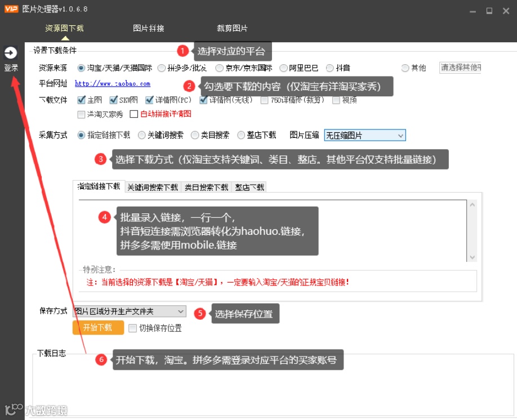Switch to 整店下载 sub-tab
This screenshot has height=420, width=517.
[x=249, y=187]
